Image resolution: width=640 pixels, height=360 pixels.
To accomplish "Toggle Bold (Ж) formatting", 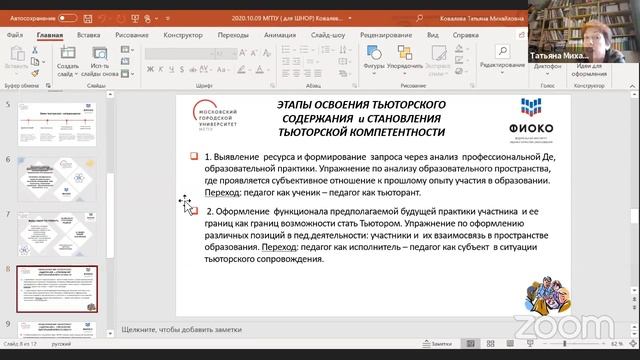I will [x=150, y=69].
